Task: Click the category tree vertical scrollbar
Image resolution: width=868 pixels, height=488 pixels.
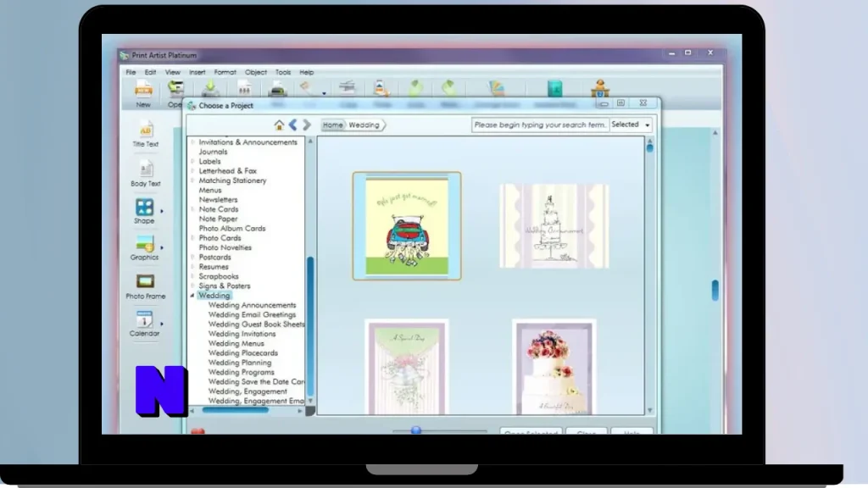Action: 310,326
